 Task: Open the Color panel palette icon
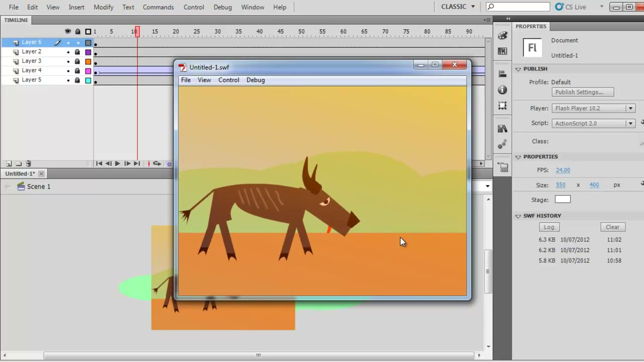point(502,36)
